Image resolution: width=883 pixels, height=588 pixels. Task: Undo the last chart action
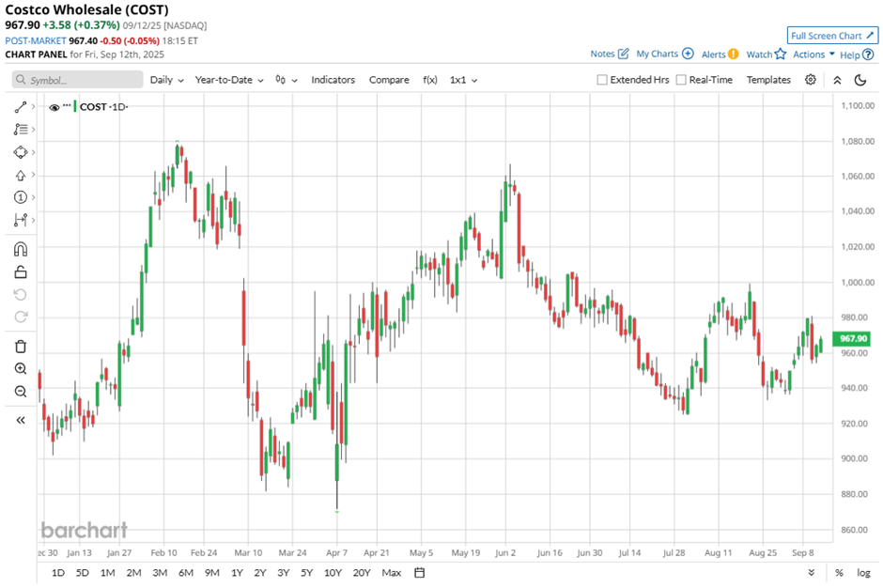pos(21,295)
